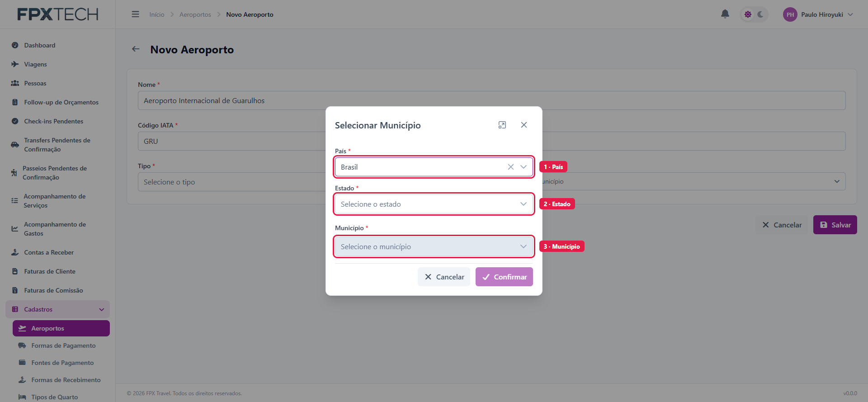Viewport: 868px width, 402px height.
Task: Switch to dark theme moon icon
Action: click(760, 14)
